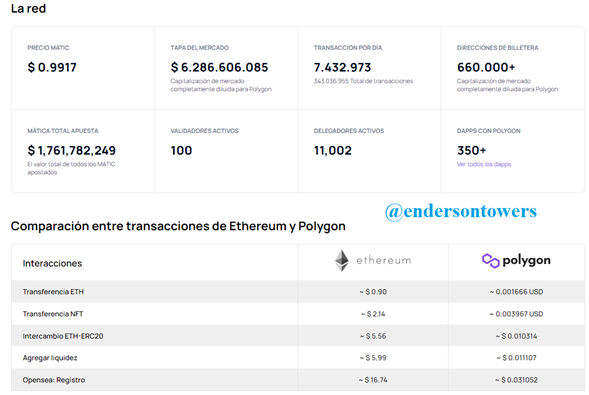
Task: Click the 7.432.973 transactions per day figure
Action: [342, 68]
